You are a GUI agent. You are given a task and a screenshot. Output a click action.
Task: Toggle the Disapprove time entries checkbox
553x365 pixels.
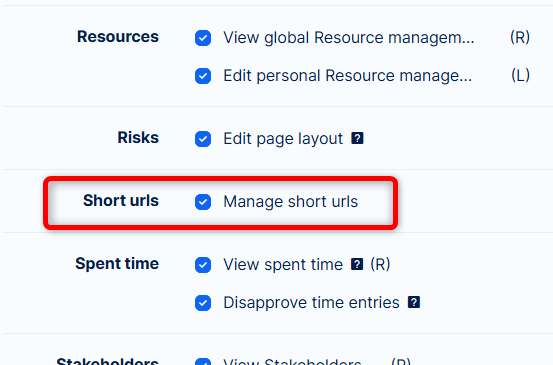click(203, 303)
